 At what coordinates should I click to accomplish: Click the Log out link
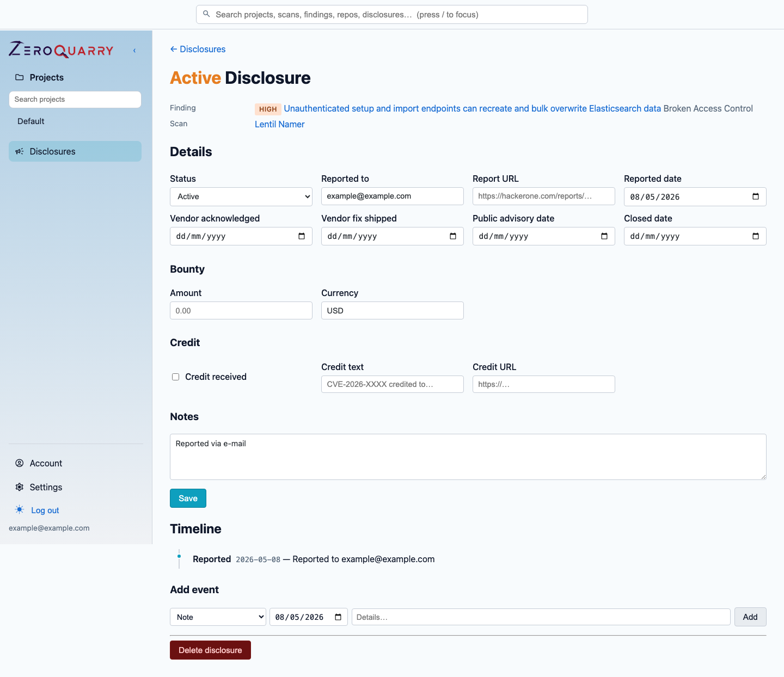(45, 510)
